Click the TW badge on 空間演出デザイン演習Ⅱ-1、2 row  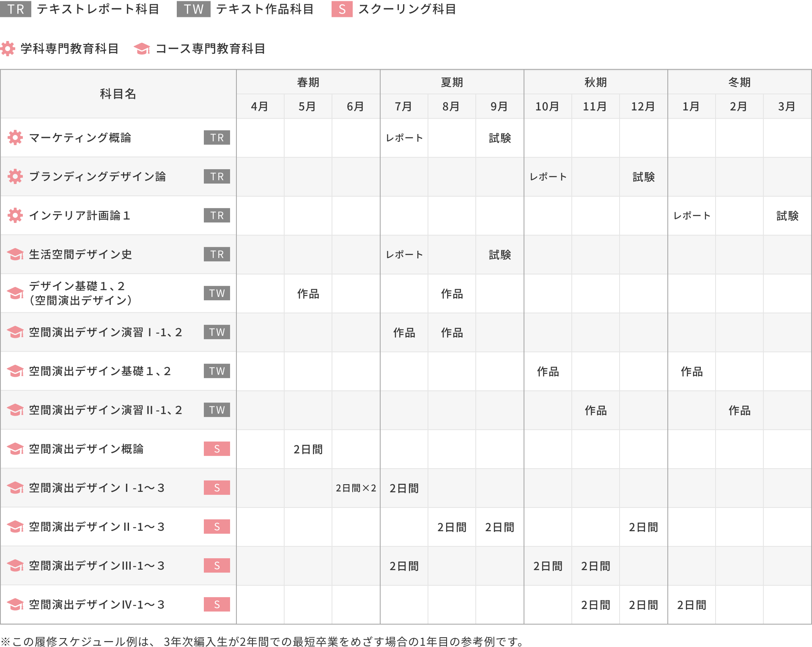[x=217, y=410]
